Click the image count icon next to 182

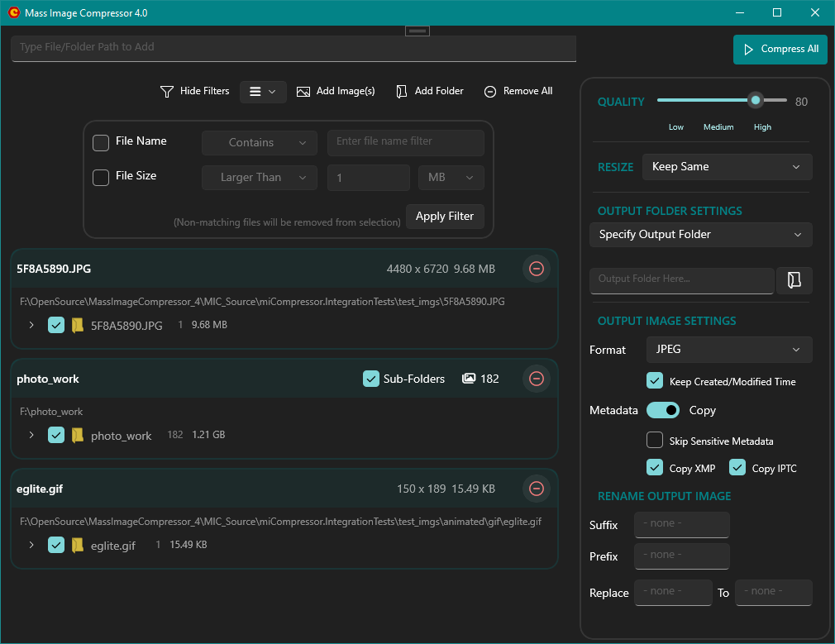pyautogui.click(x=469, y=379)
